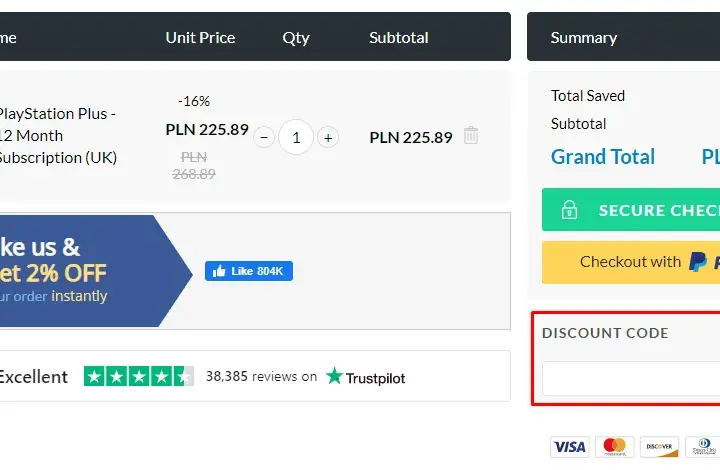Click the PayPal logo icon
This screenshot has width=720, height=470.
tap(698, 262)
